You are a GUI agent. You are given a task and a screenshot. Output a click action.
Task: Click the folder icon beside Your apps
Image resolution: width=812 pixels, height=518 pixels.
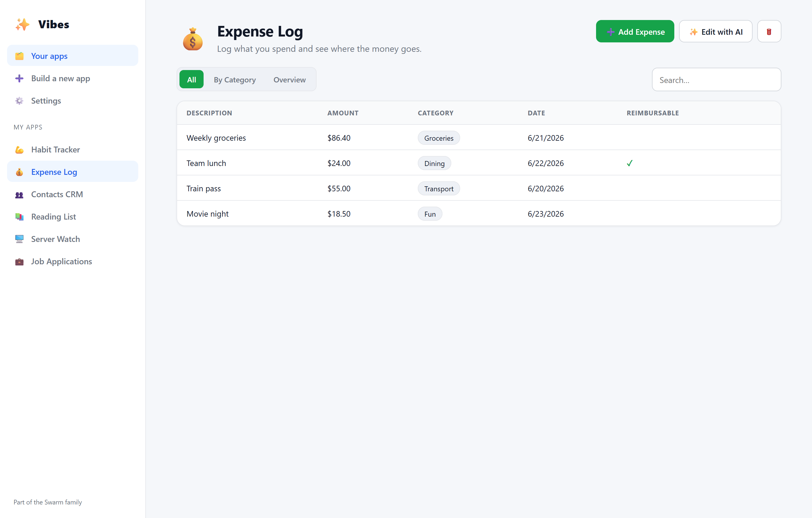click(19, 56)
